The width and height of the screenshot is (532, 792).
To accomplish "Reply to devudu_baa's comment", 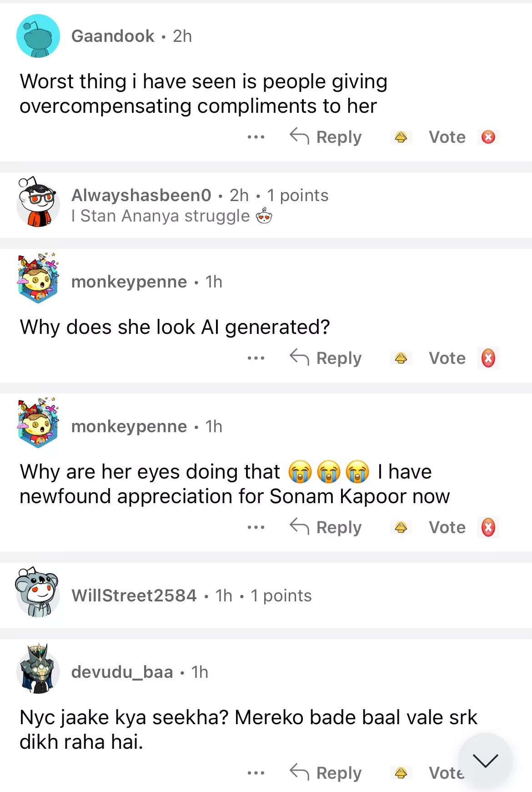I will pyautogui.click(x=326, y=773).
